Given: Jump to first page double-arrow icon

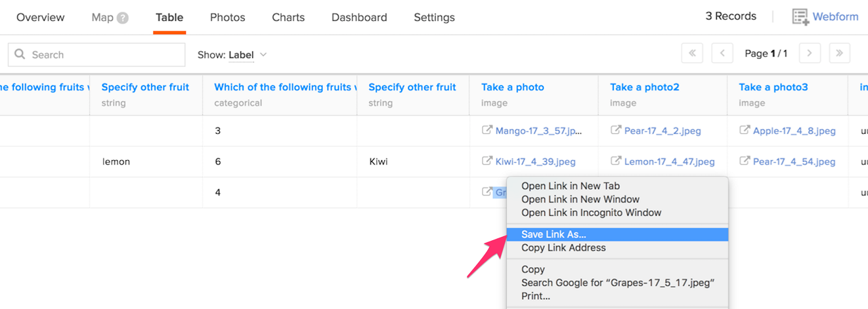Looking at the screenshot, I should coord(692,53).
